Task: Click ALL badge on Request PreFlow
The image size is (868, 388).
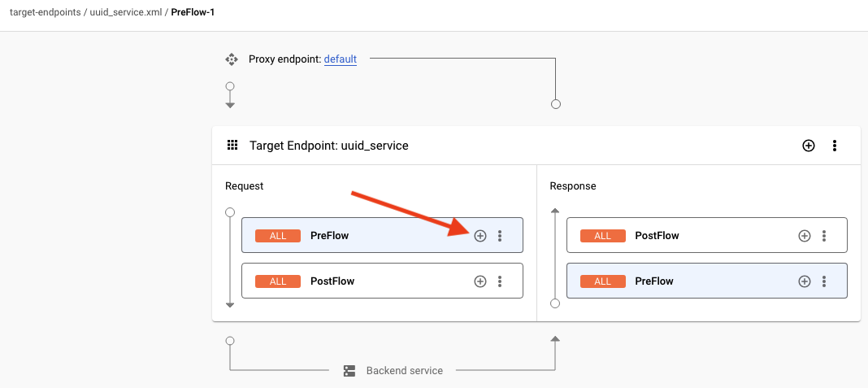Action: [x=278, y=236]
